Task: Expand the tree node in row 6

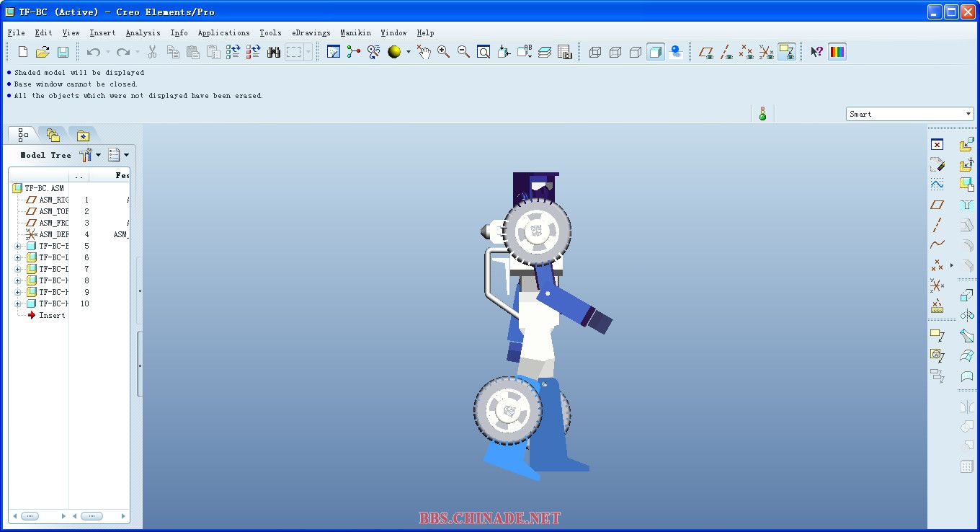Action: coord(17,257)
